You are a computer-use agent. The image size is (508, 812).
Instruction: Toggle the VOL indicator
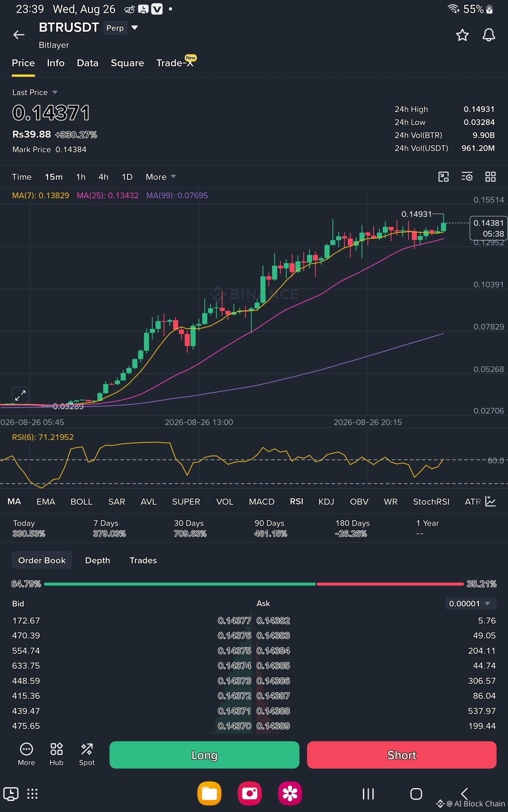tap(225, 501)
